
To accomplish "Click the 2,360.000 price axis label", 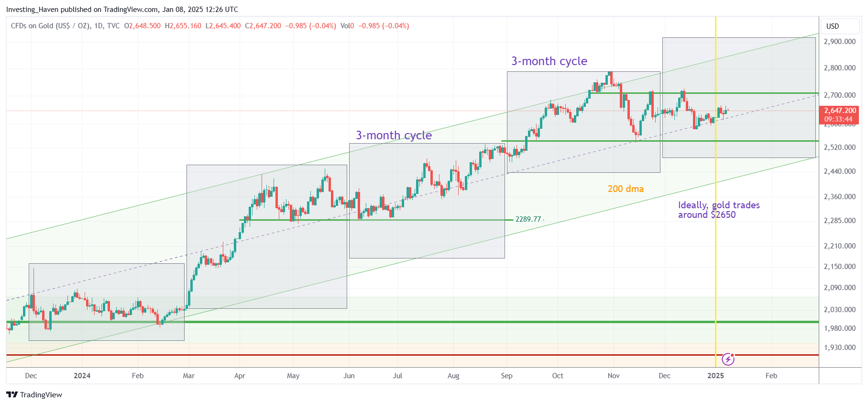I will click(x=839, y=197).
